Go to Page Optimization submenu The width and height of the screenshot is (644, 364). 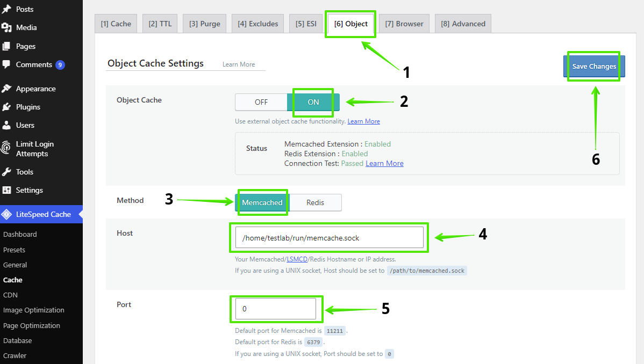(x=32, y=325)
